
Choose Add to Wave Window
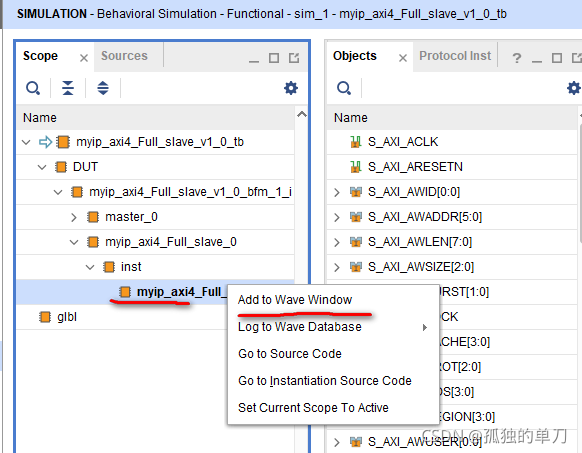(x=295, y=300)
